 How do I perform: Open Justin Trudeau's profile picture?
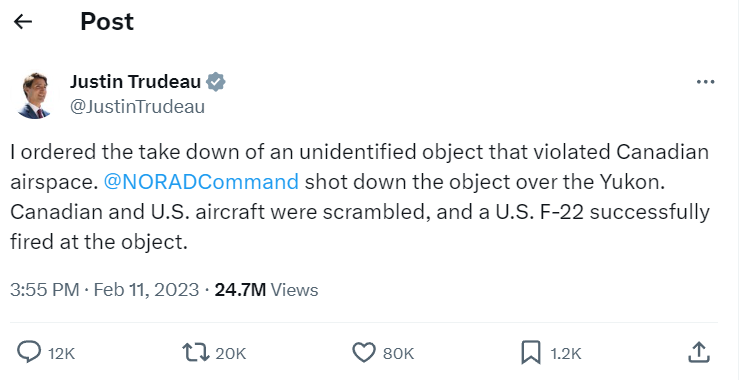[x=34, y=95]
